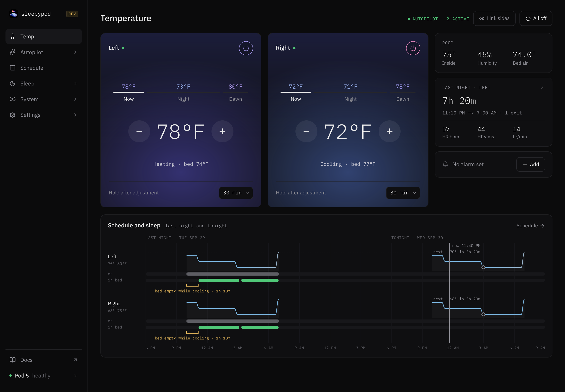Expand the Autopilot chevron
The image size is (565, 392).
point(75,52)
